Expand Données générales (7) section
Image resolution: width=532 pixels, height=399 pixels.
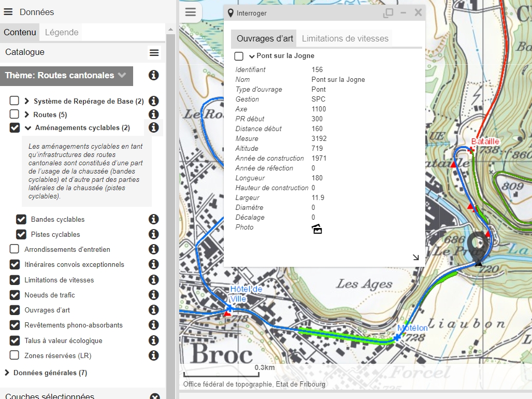coord(7,373)
